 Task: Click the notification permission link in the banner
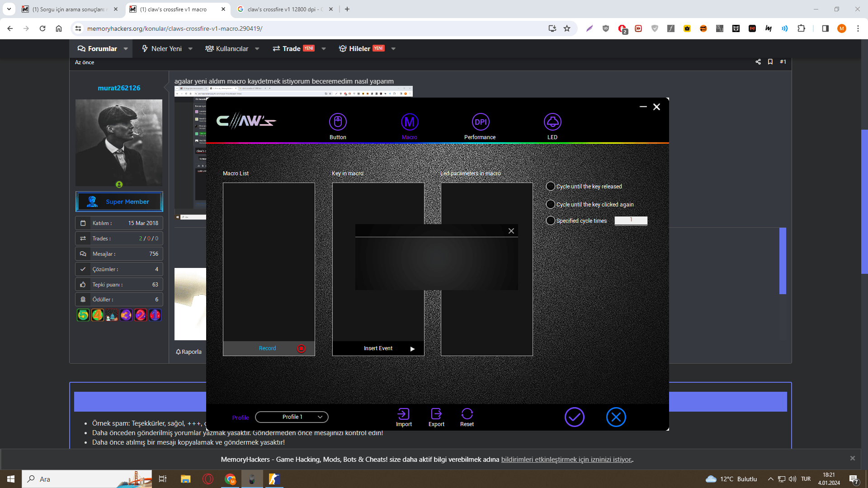point(566,460)
